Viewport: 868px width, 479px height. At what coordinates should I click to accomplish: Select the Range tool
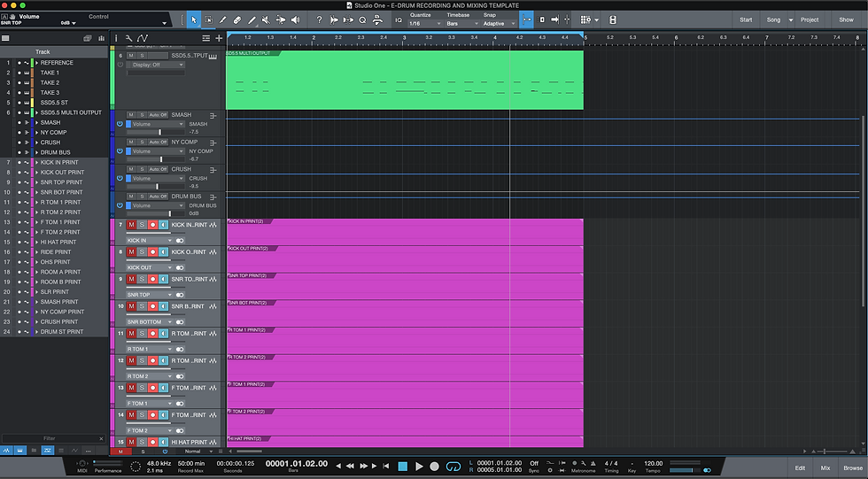(x=208, y=19)
